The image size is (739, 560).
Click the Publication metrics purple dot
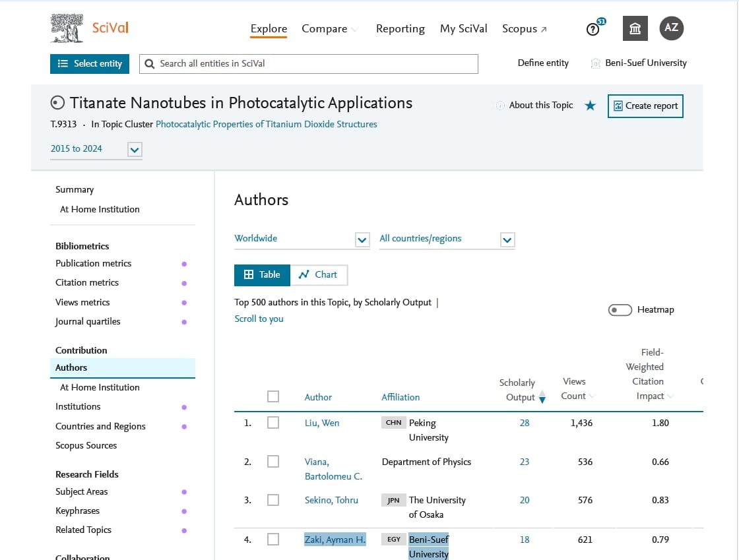(184, 264)
